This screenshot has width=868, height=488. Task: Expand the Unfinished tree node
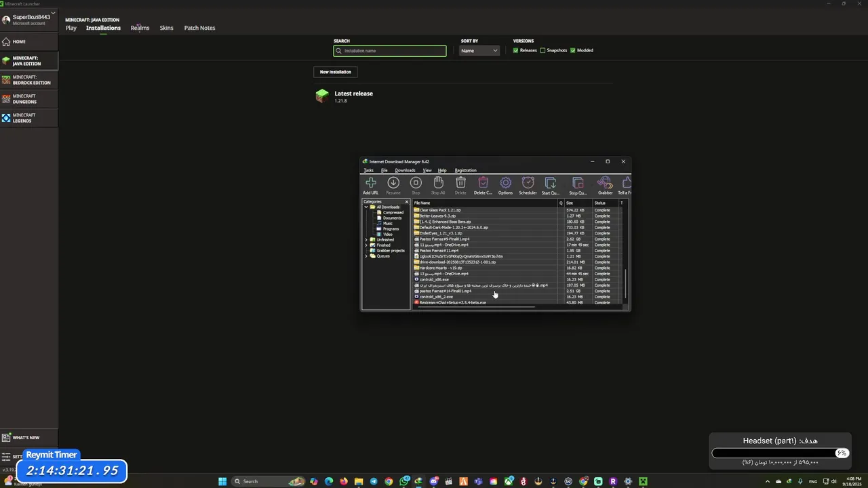pyautogui.click(x=366, y=240)
